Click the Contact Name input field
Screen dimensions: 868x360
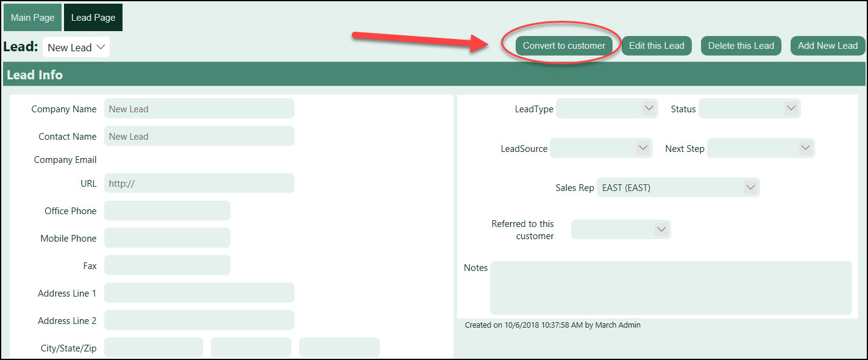click(199, 136)
